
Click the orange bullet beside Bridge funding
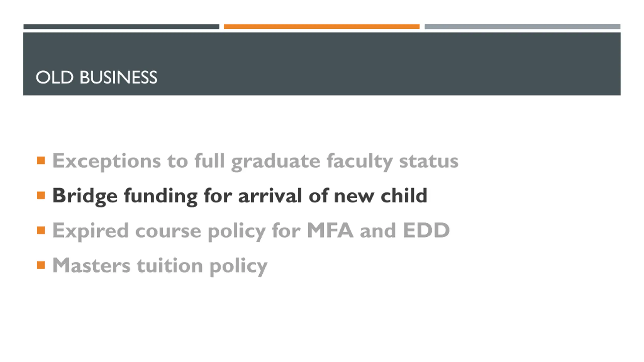[x=41, y=195]
